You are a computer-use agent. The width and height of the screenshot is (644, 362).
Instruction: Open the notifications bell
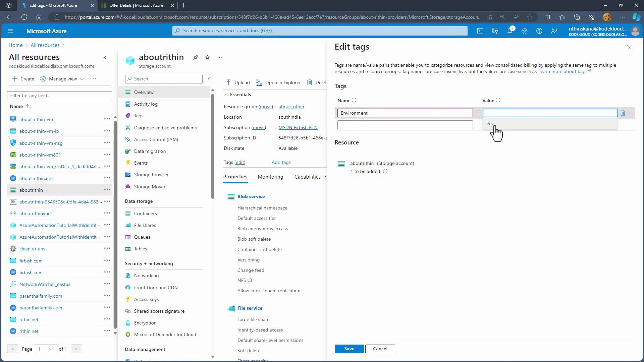(x=509, y=31)
